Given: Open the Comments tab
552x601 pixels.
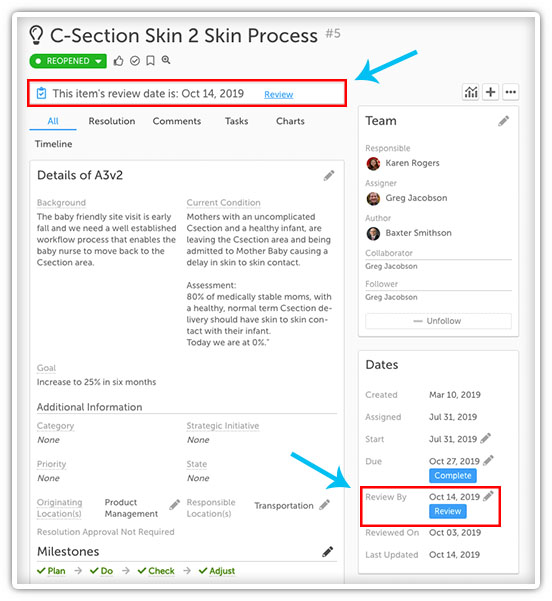Looking at the screenshot, I should 177,121.
